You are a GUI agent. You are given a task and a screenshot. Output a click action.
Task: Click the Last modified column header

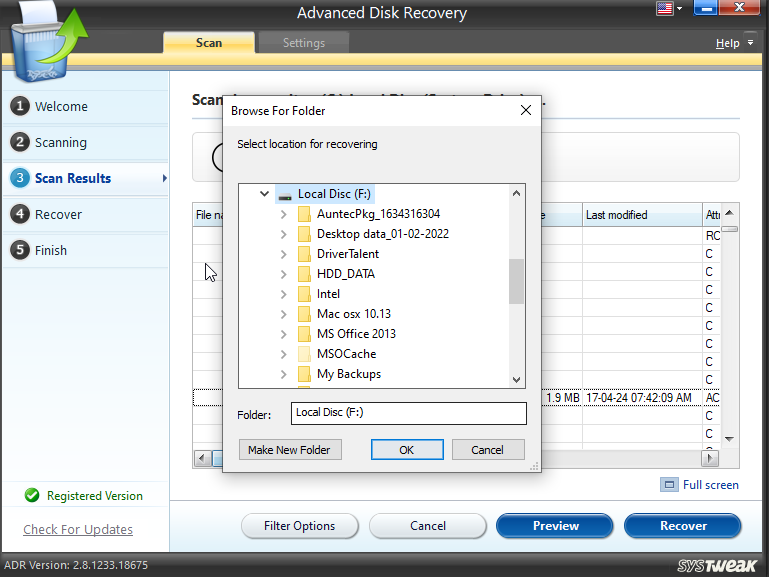[x=642, y=215]
